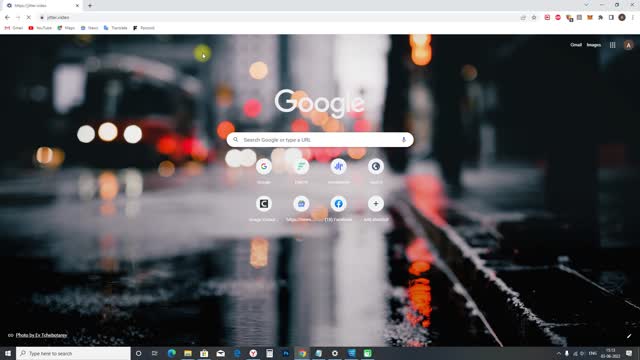The image size is (640, 360).
Task: Open the bookmark with the black F icon
Action: [144, 28]
